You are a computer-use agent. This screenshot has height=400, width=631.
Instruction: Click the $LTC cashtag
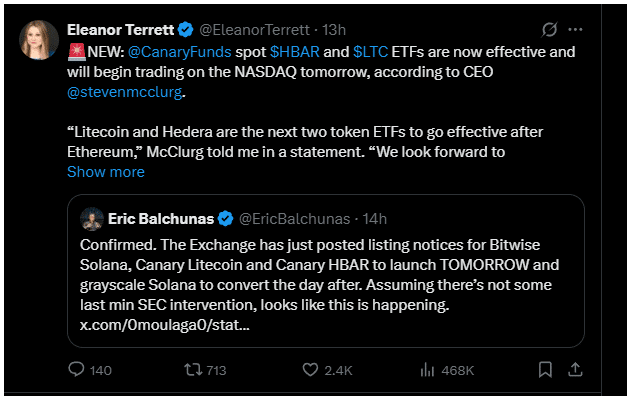click(370, 50)
